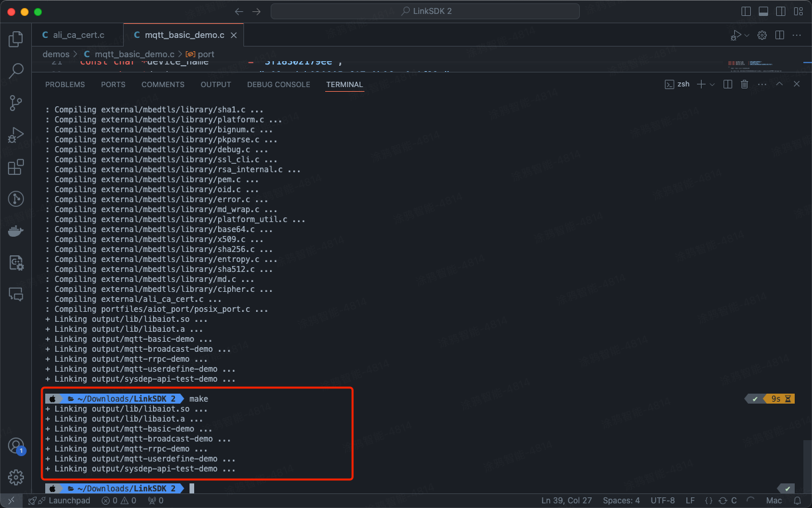The height and width of the screenshot is (508, 812).
Task: Open the Source Control view
Action: 16,103
